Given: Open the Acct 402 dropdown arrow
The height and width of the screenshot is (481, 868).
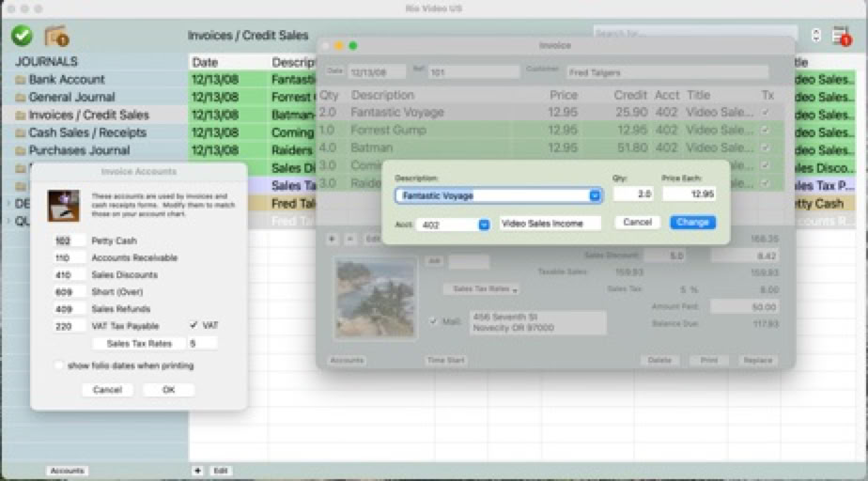Looking at the screenshot, I should coord(484,225).
